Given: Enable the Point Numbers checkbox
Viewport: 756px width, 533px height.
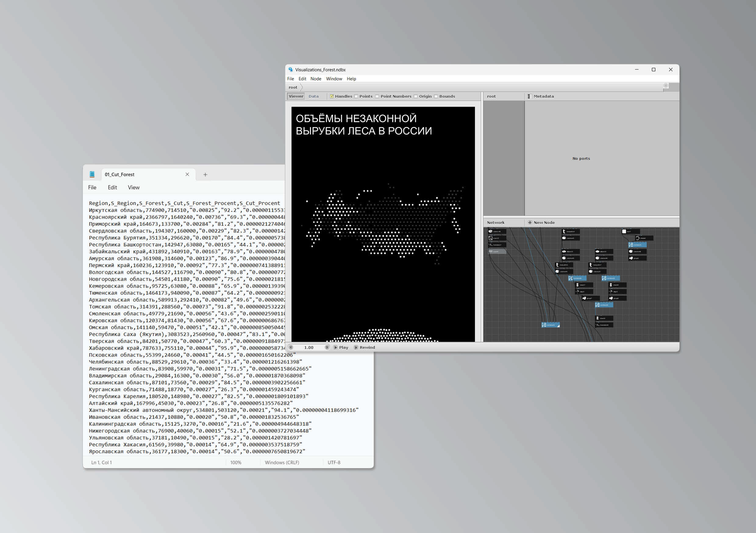Looking at the screenshot, I should point(377,97).
